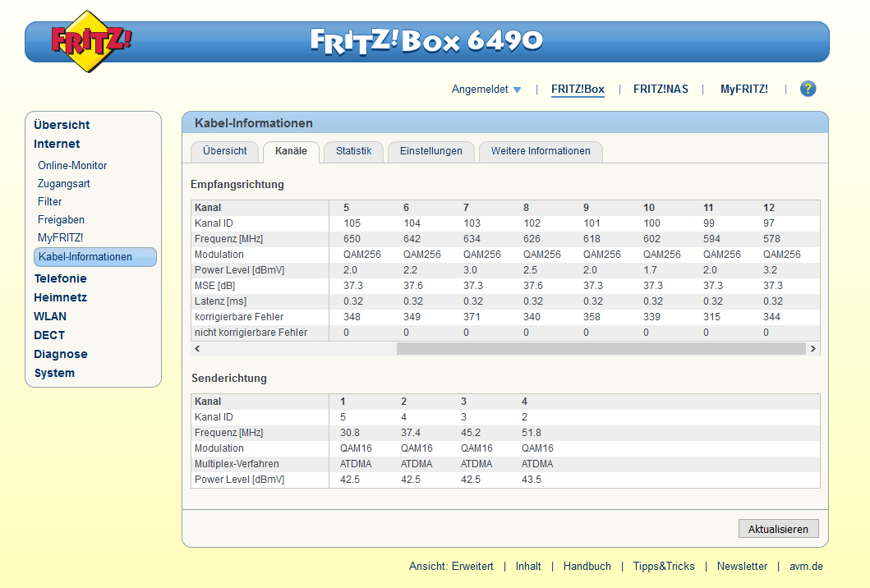The height and width of the screenshot is (588, 870).
Task: Open Diagnose in the sidebar
Action: [60, 354]
